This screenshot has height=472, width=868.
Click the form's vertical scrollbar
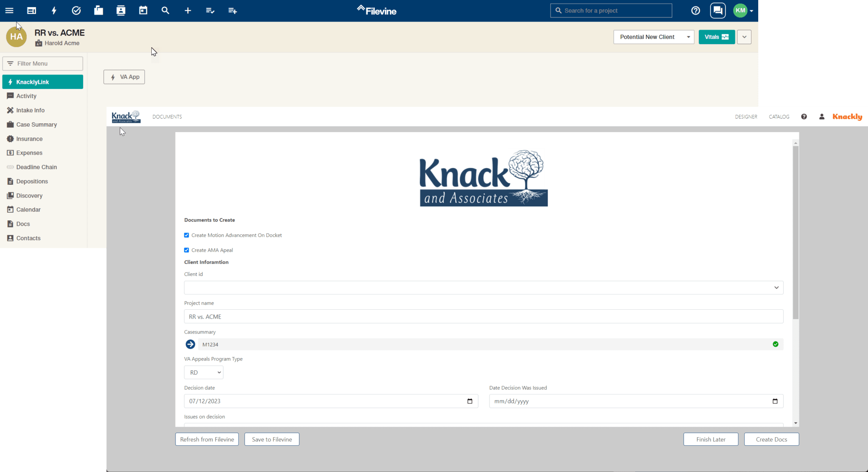tap(796, 233)
